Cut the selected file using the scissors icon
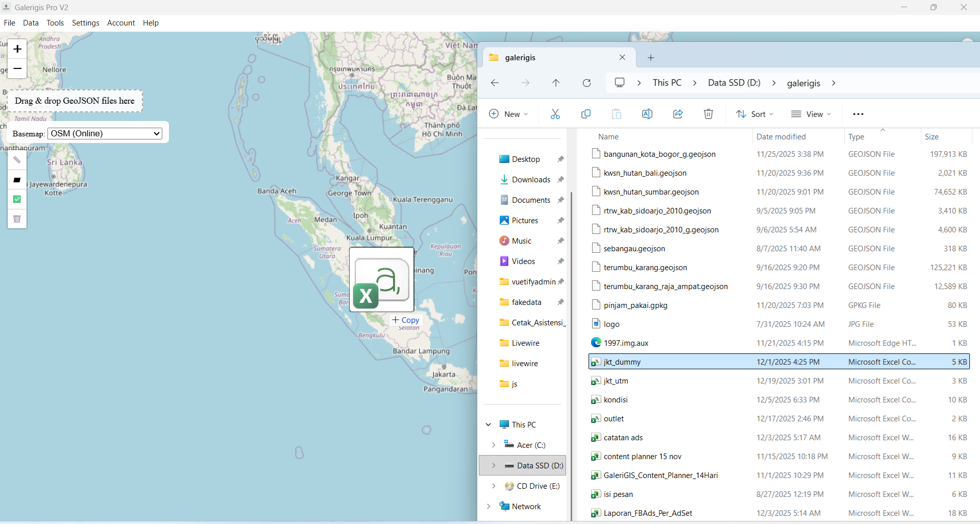 tap(555, 114)
